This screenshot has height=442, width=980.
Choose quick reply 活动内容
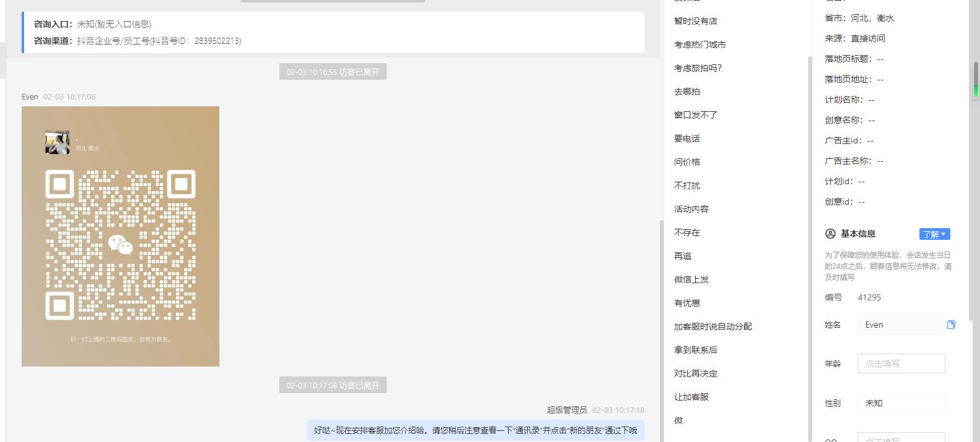coord(691,209)
